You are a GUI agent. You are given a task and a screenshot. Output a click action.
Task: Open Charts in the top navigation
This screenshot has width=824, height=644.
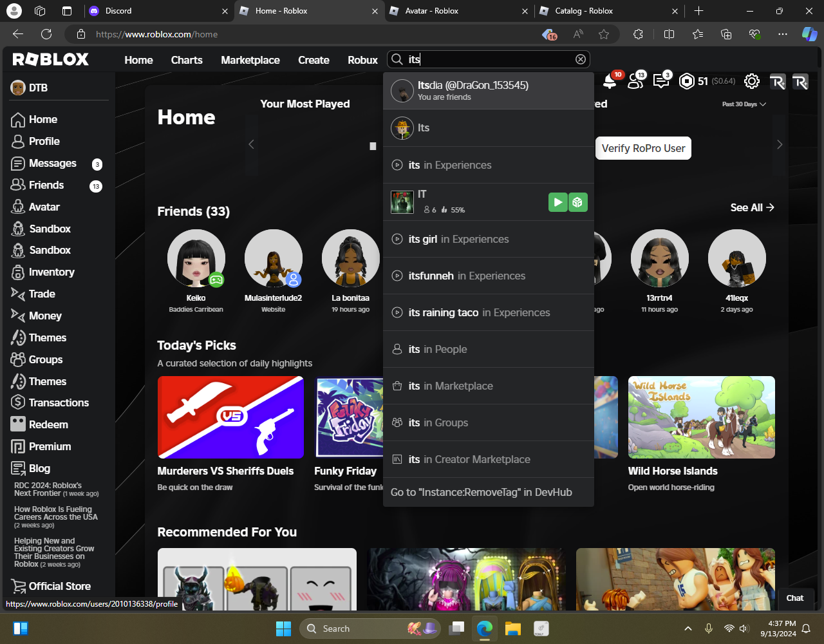[x=187, y=60]
